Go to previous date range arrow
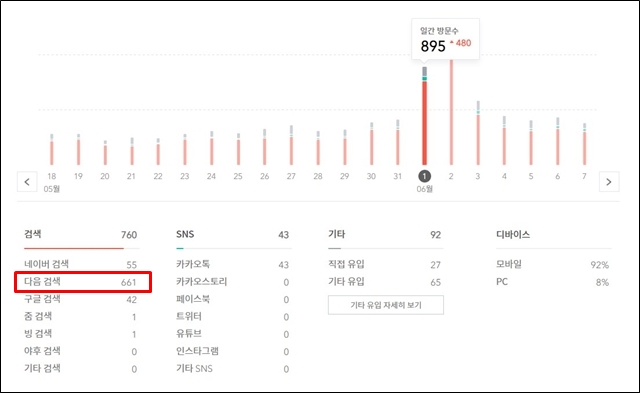The height and width of the screenshot is (393, 640). click(27, 182)
